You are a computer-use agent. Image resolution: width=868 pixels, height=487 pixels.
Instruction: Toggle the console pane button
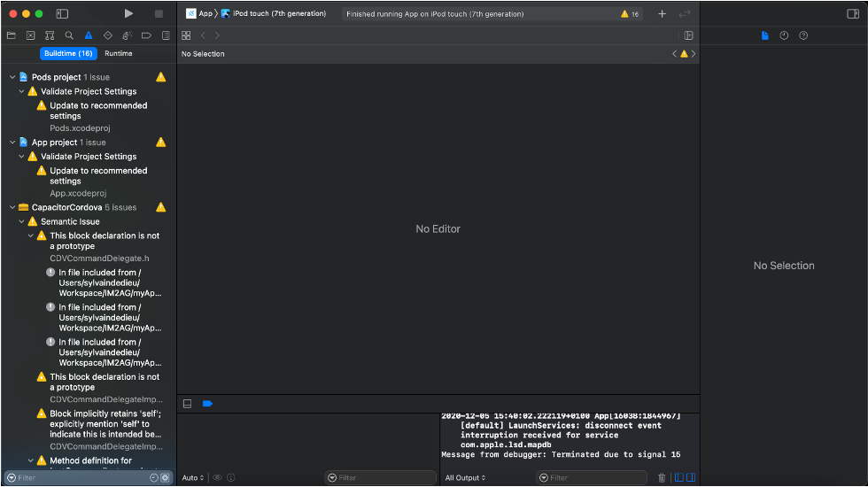(x=691, y=477)
